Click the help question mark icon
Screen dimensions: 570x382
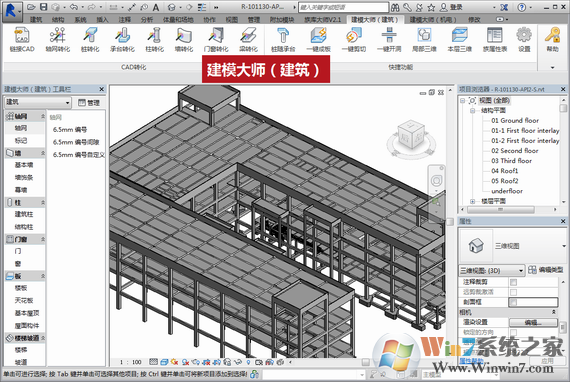coord(522,7)
